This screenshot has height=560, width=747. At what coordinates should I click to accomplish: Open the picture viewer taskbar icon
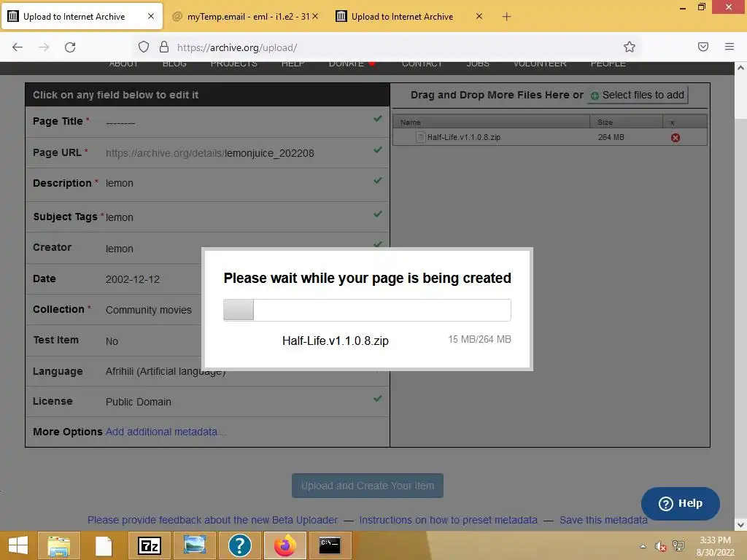[x=194, y=545]
